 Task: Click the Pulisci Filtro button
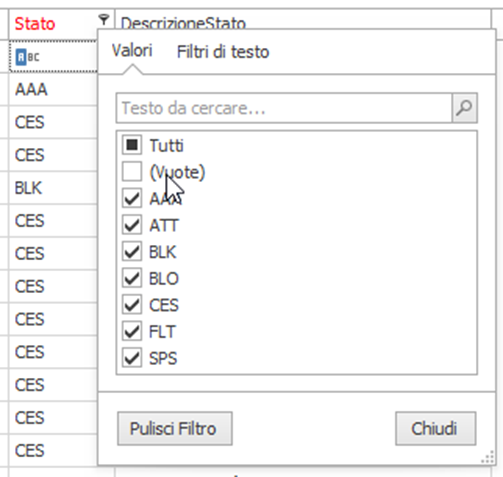(175, 429)
